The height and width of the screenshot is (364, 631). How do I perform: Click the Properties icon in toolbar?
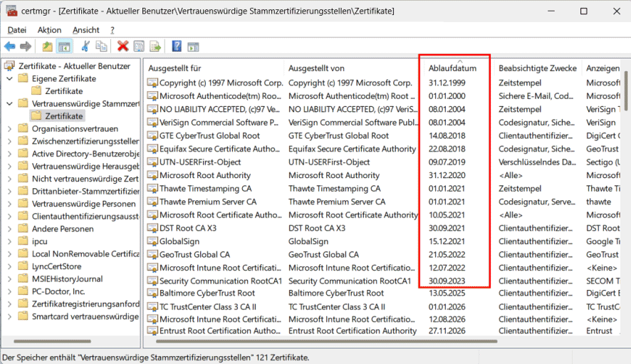pyautogui.click(x=139, y=46)
